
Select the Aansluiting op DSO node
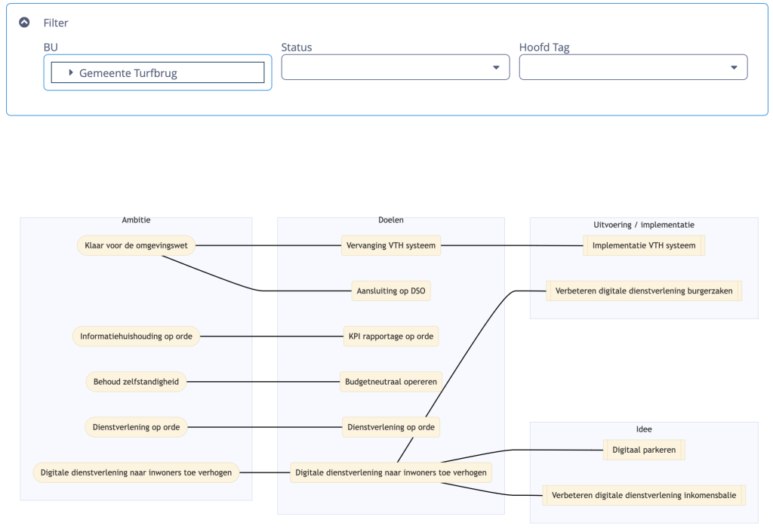coord(391,291)
